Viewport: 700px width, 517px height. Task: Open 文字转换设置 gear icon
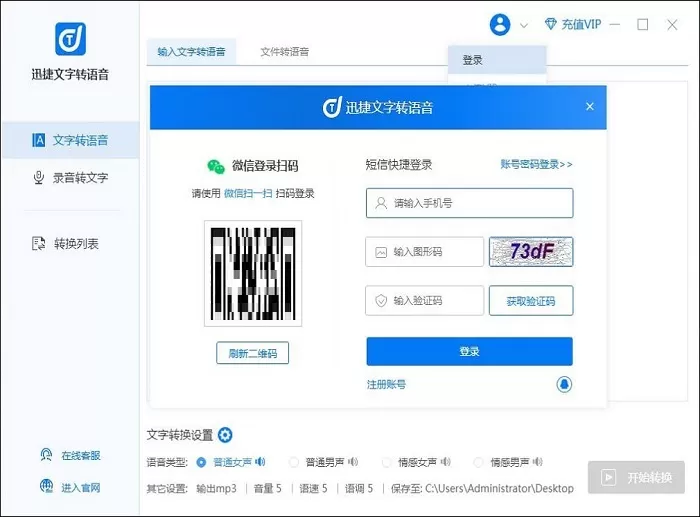pos(225,435)
